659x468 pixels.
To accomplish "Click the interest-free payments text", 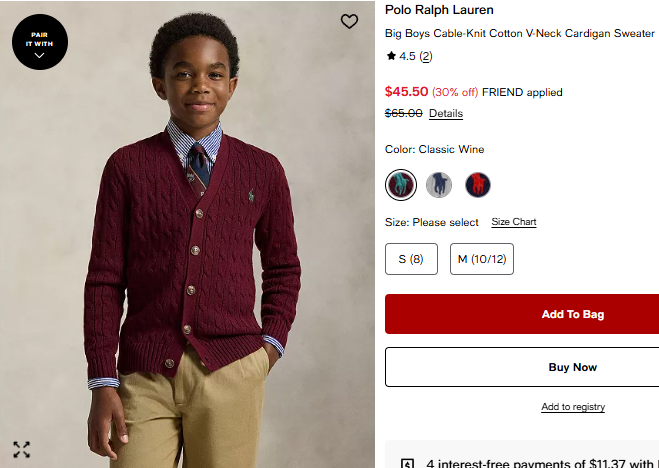I will point(540,463).
